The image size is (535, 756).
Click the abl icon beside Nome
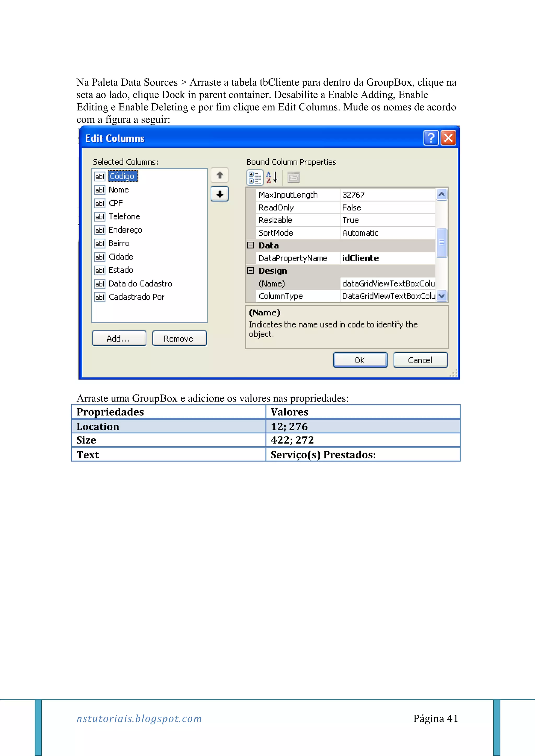click(x=100, y=190)
